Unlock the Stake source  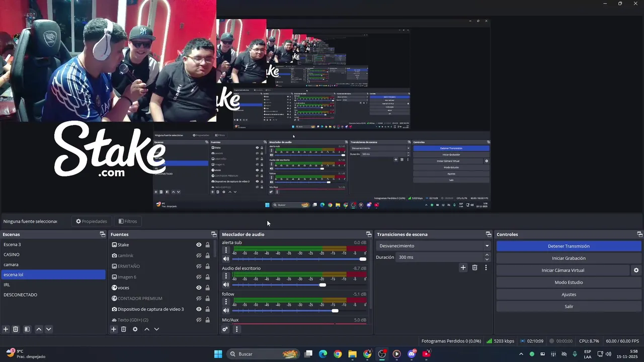pyautogui.click(x=207, y=245)
